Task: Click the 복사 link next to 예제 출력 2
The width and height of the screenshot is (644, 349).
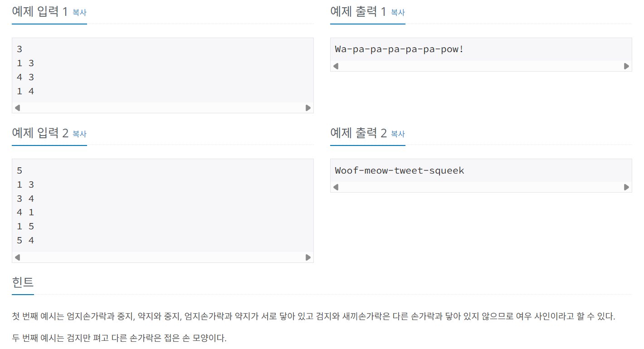Action: (398, 134)
